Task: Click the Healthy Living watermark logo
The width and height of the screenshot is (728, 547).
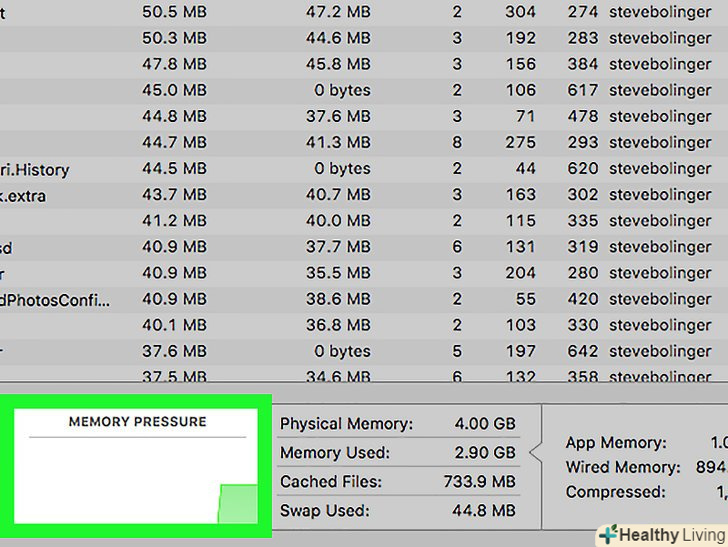Action: click(x=658, y=533)
